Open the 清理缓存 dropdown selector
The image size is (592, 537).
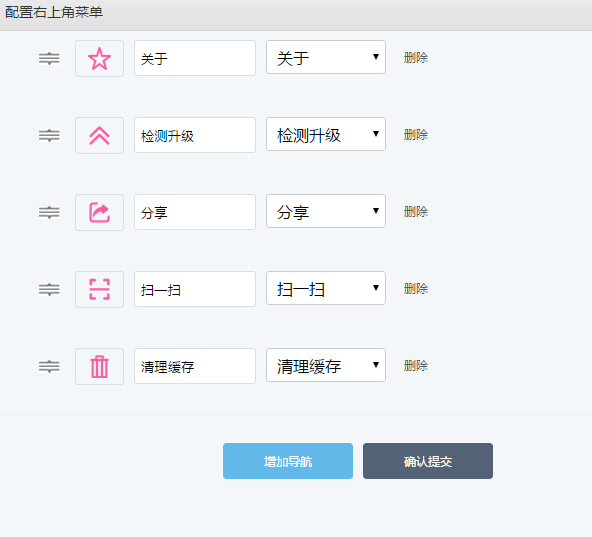click(326, 365)
